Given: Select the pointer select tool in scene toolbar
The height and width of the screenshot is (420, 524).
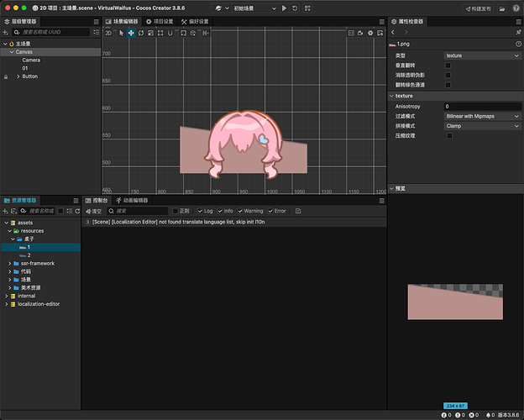Looking at the screenshot, I should click(x=121, y=33).
